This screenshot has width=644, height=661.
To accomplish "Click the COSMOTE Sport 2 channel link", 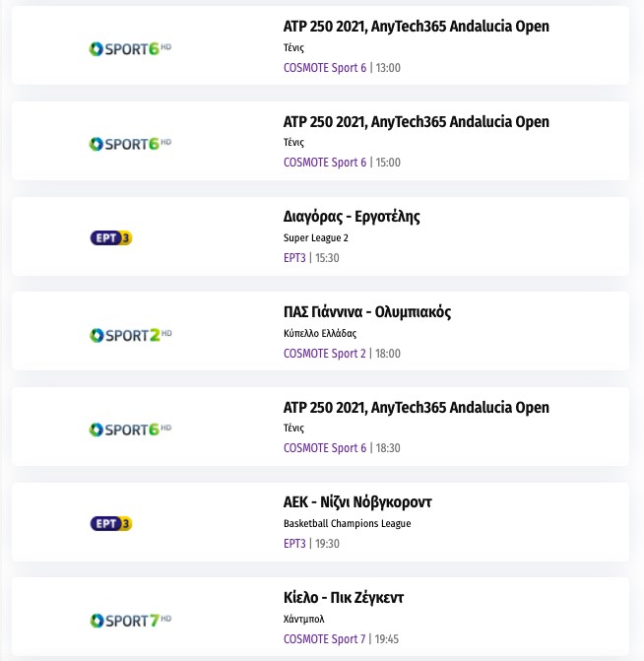I will coord(324,354).
